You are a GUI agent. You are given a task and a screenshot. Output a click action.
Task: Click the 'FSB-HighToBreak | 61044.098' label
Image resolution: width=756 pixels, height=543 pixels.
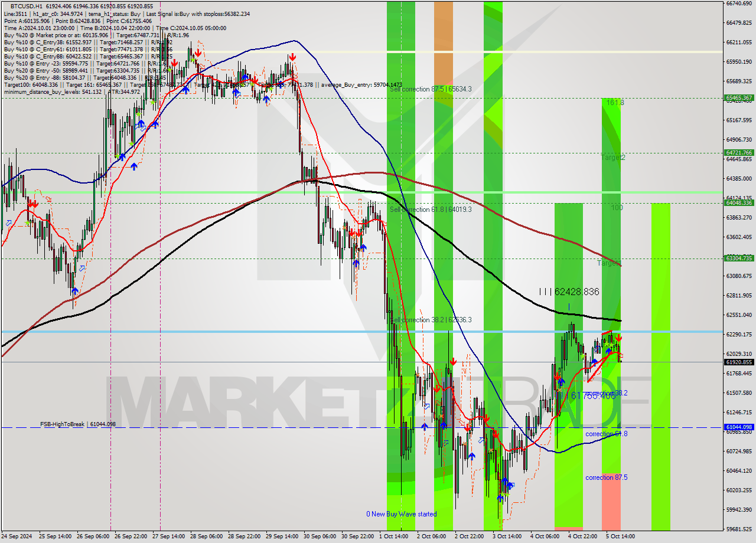pos(78,424)
